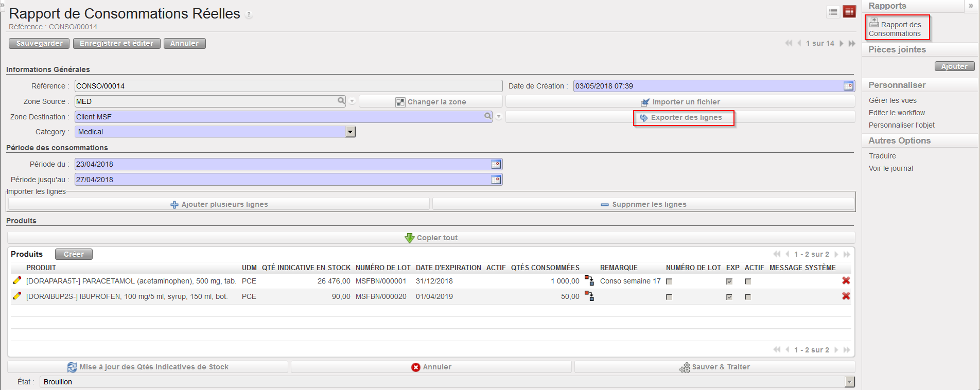
Task: Select Gérer les vues in Personnaliser
Action: click(x=892, y=100)
